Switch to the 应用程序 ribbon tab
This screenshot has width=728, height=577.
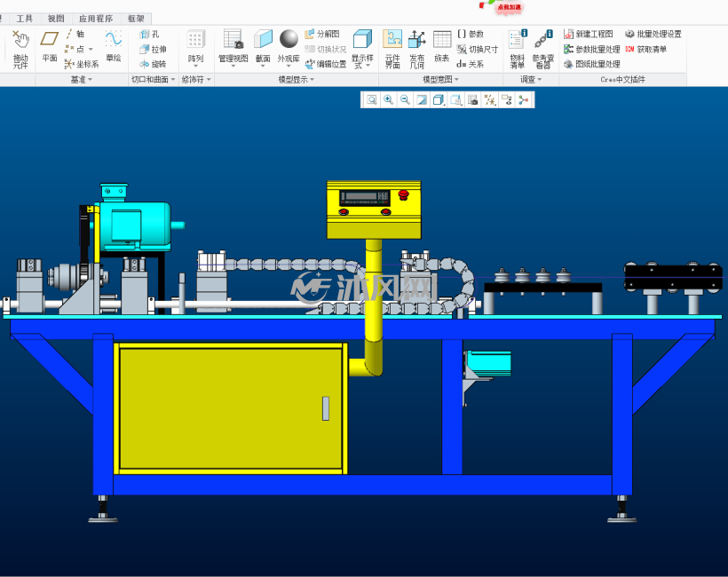96,19
